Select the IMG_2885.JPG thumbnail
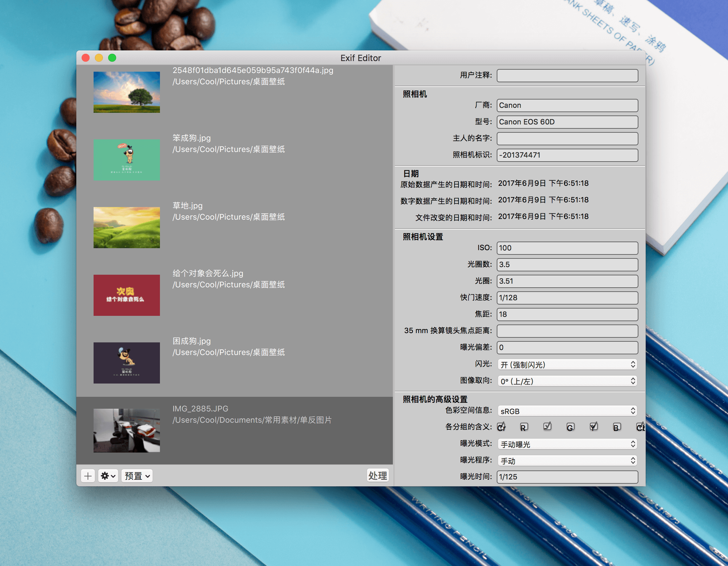This screenshot has width=728, height=566. tap(127, 430)
